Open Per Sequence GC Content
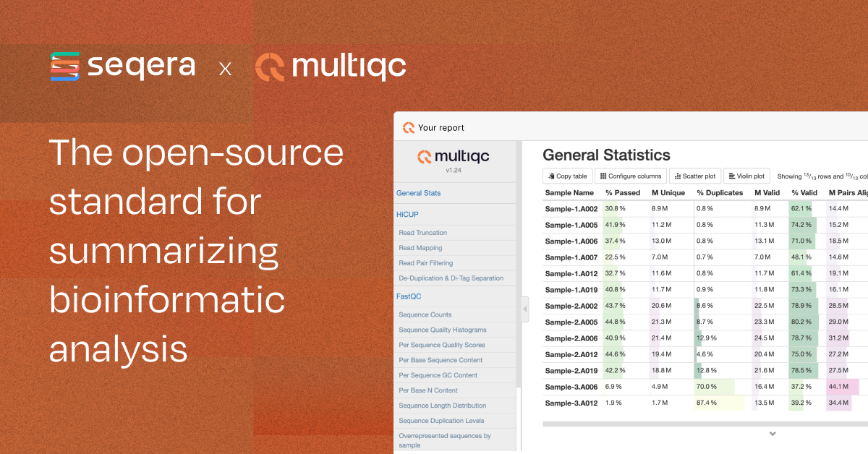This screenshot has height=454, width=868. 438,375
